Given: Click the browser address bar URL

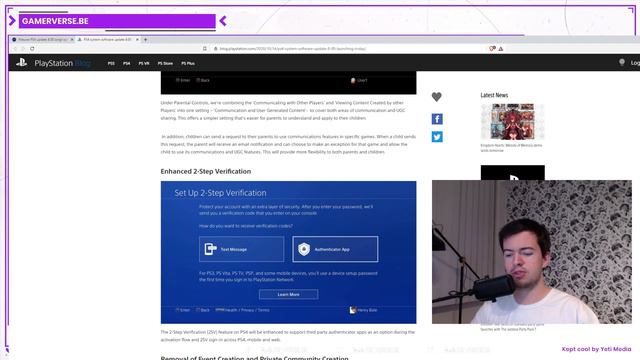Looking at the screenshot, I should click(293, 49).
